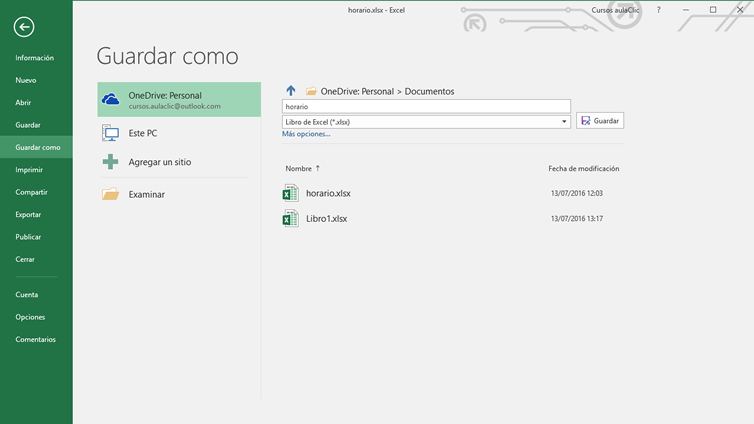Sort by Nombre ascending arrow

(317, 168)
